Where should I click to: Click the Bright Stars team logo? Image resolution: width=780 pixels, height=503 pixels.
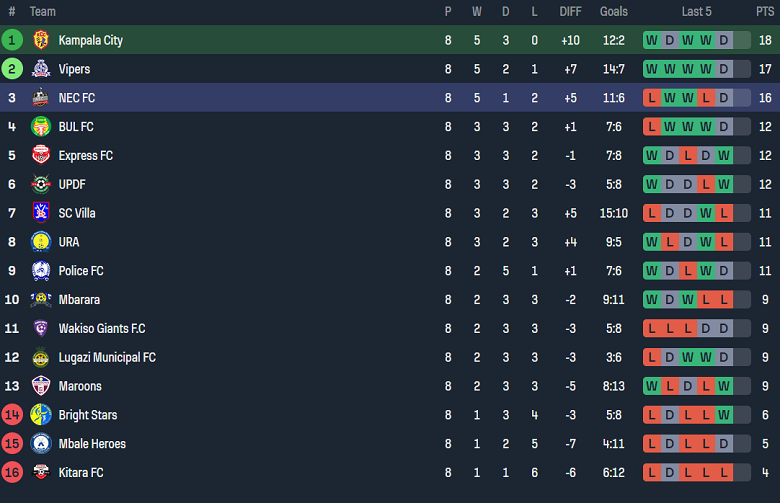(41, 415)
